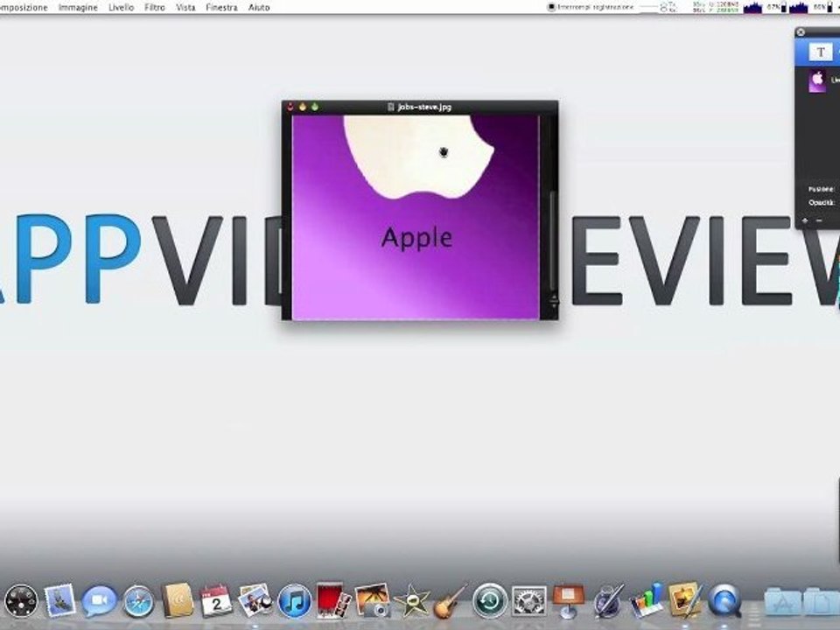Open Mail stamp icon in Dock
Image resolution: width=840 pixels, height=630 pixels.
coord(60,600)
